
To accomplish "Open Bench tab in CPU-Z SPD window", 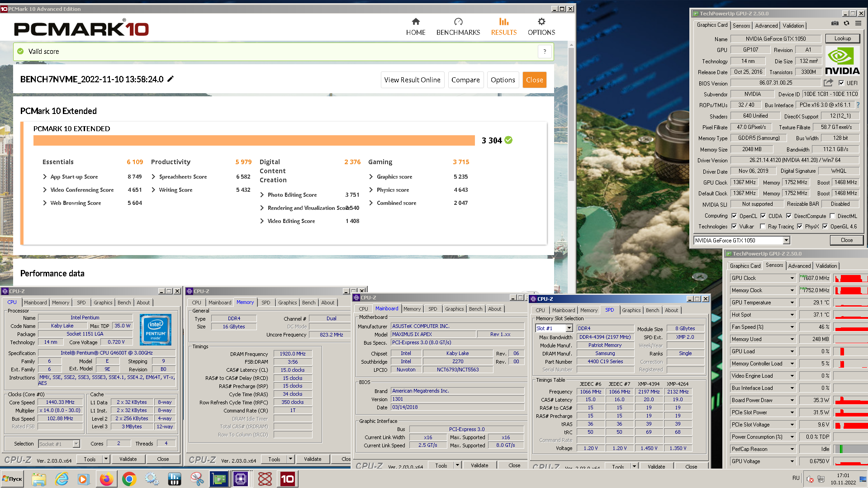I will pyautogui.click(x=652, y=310).
